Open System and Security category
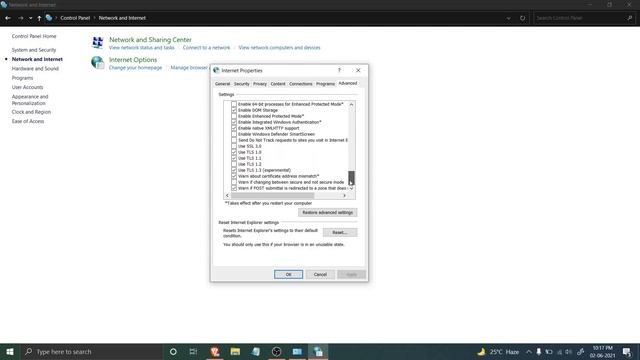Screen dimensions: 640x360 34,50
